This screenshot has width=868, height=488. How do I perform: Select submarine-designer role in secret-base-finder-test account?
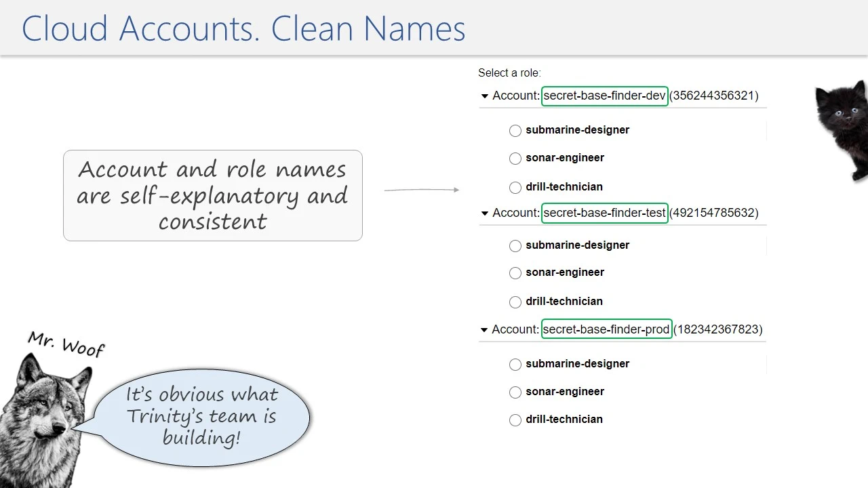point(515,246)
